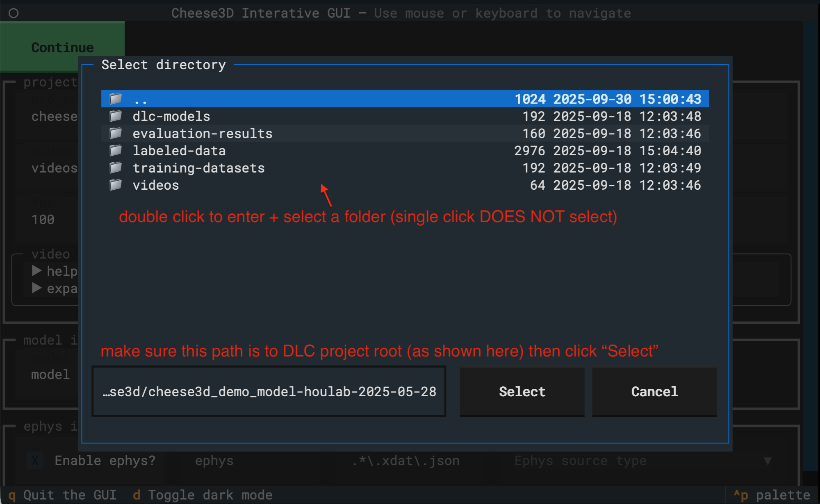
Task: Click the parent directory folder icon
Action: pyautogui.click(x=116, y=98)
